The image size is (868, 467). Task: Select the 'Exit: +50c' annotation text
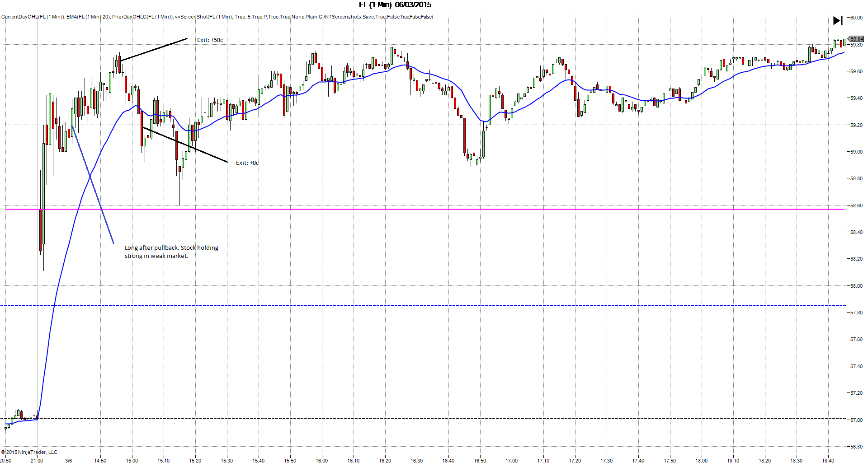click(x=210, y=40)
